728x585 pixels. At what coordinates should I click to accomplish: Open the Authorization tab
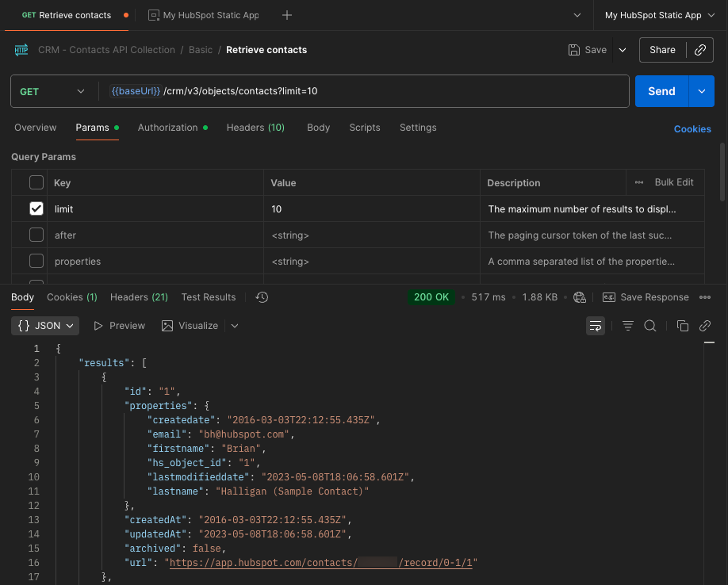(172, 128)
